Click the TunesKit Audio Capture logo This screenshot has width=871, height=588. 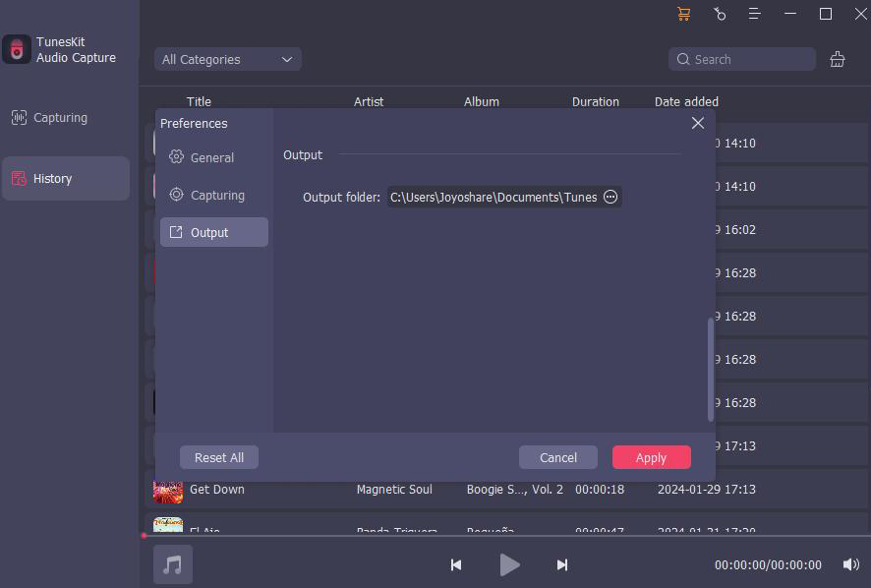click(17, 49)
